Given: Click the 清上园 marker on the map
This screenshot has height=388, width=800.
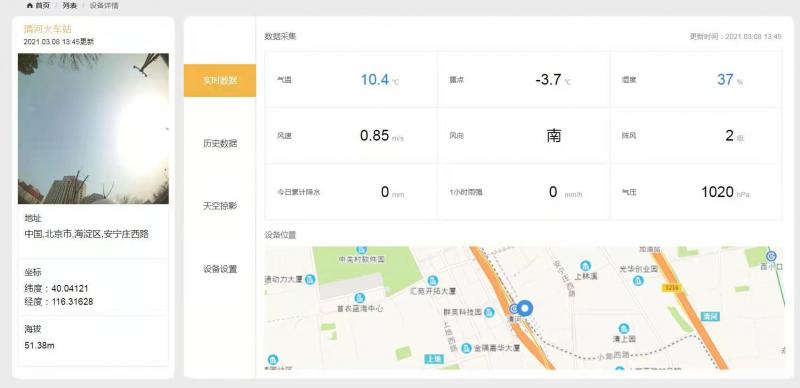Looking at the screenshot, I should [x=623, y=328].
